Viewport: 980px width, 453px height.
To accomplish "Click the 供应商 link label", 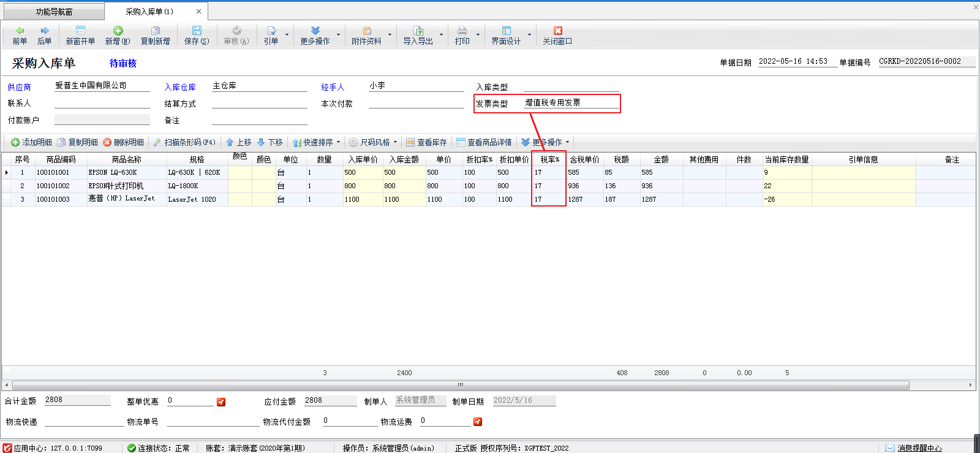I will point(19,87).
